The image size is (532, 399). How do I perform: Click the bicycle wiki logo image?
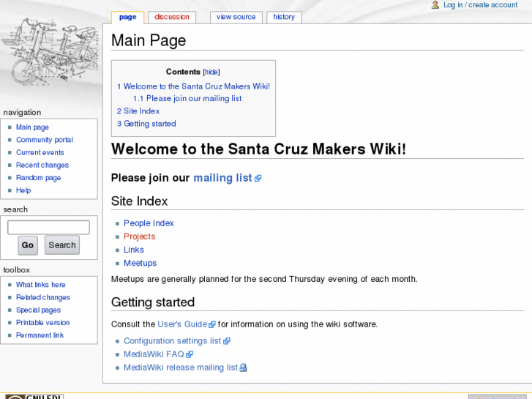pos(51,51)
